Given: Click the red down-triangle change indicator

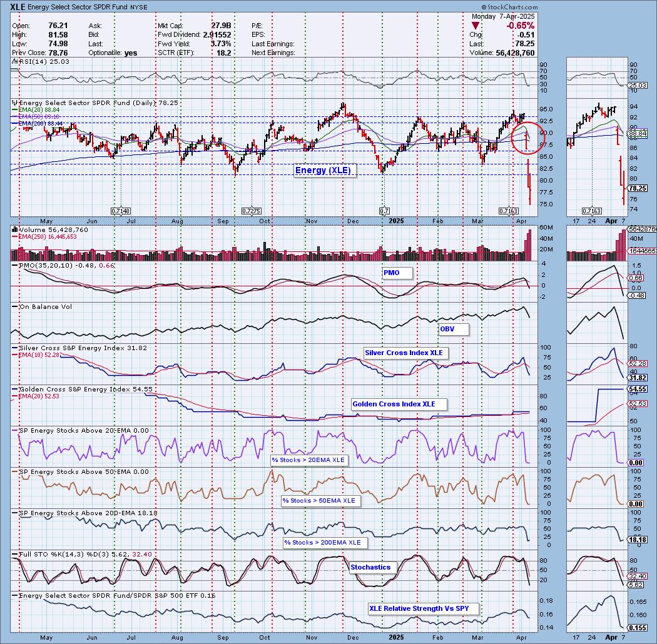Looking at the screenshot, I should [x=476, y=26].
